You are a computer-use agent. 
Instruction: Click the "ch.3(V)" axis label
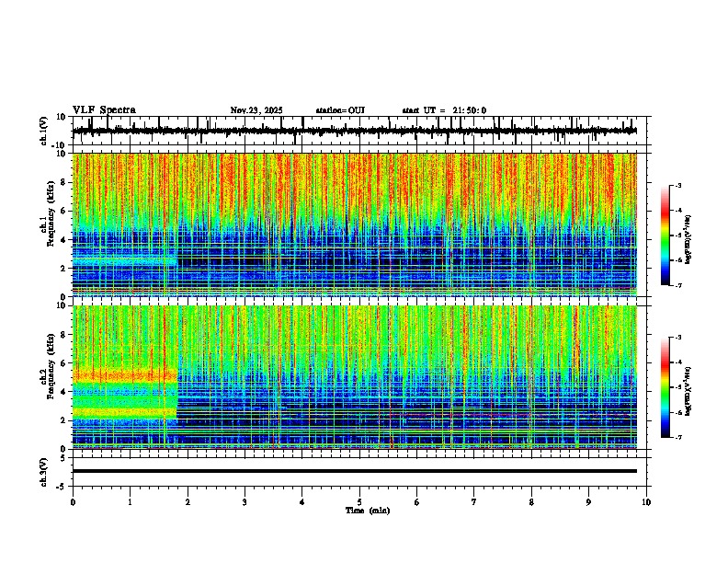coord(44,472)
